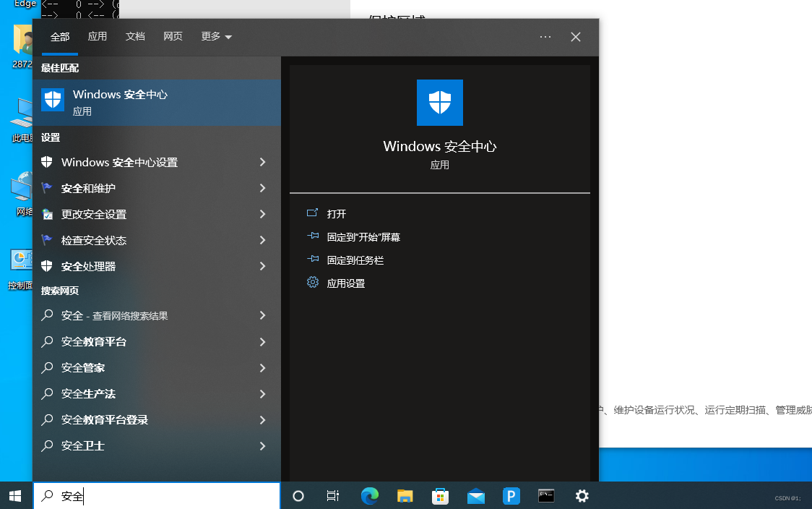
Task: Click the taskbar search box containing 安全
Action: [157, 495]
